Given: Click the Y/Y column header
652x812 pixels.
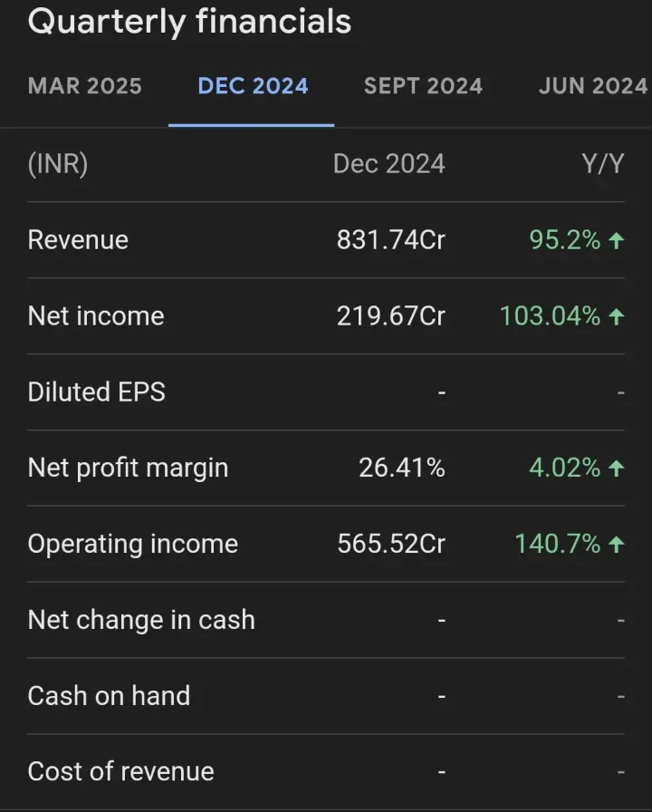Looking at the screenshot, I should point(601,164).
